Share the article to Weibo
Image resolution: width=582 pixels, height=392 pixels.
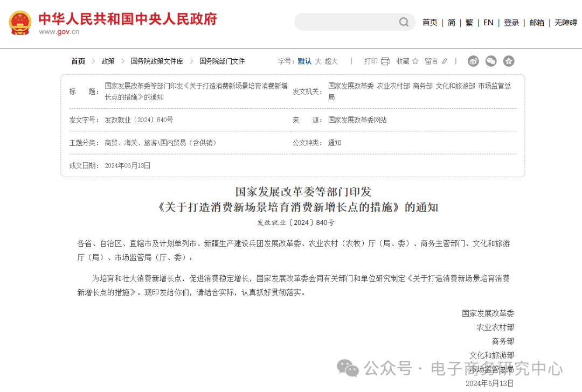coord(473,61)
